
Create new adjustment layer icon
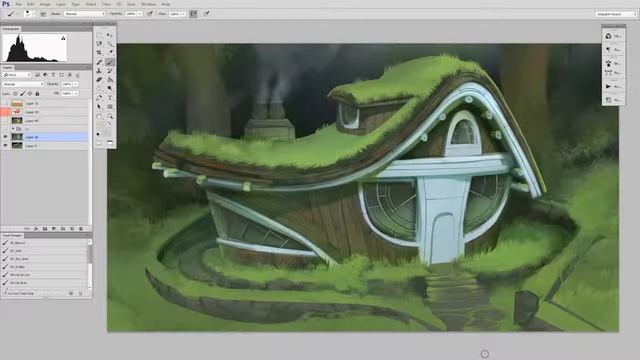54,229
